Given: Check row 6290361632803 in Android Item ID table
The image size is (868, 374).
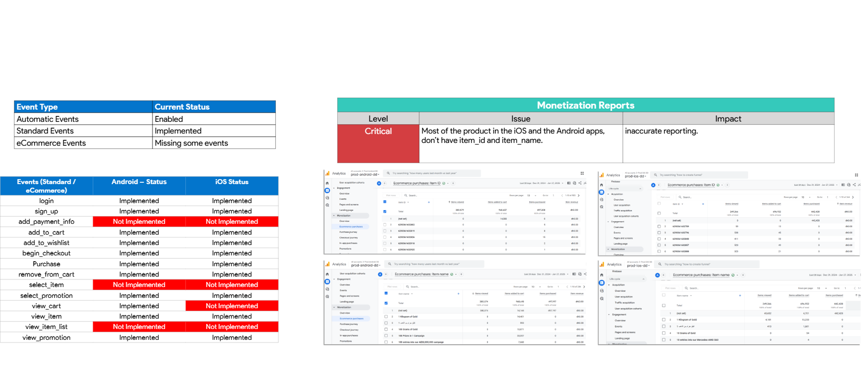Looking at the screenshot, I should (384, 225).
